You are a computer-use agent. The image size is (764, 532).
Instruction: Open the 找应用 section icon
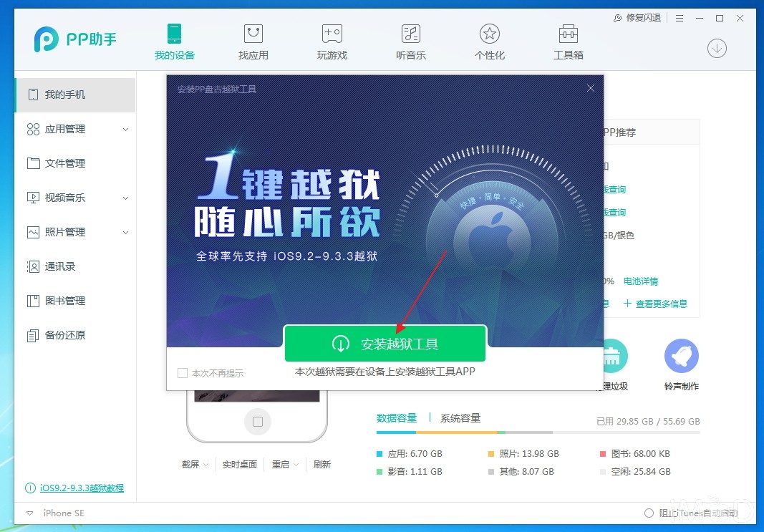coord(253,34)
